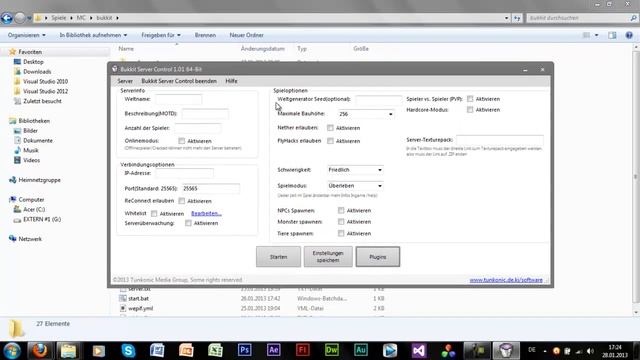
Task: Enable NPCs Spawnen checkbox
Action: click(x=341, y=211)
